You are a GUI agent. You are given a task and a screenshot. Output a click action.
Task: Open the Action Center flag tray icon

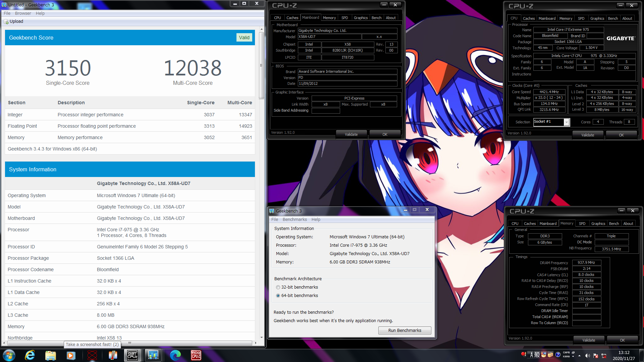pos(596,356)
